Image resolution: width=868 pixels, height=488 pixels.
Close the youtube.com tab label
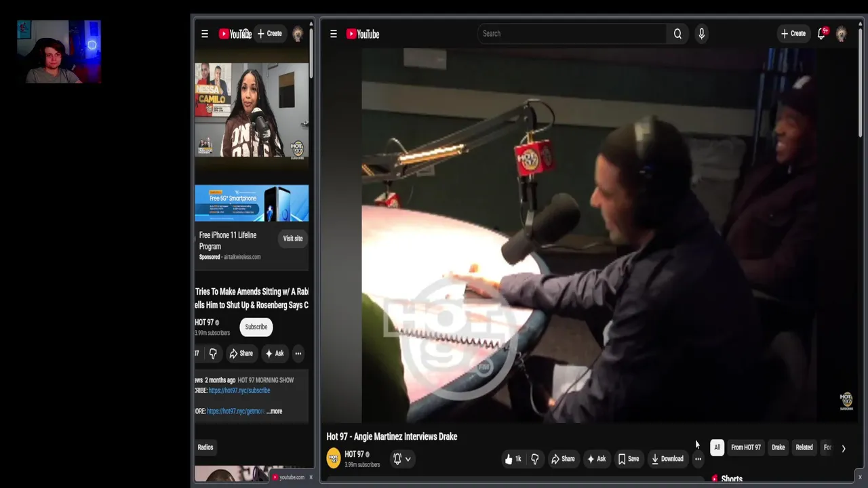[311, 477]
